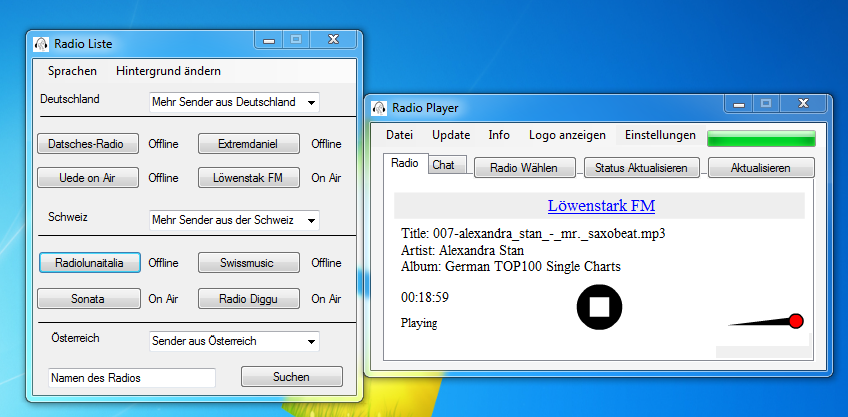
Task: Click the green progress bar in Radio Player
Action: [761, 138]
